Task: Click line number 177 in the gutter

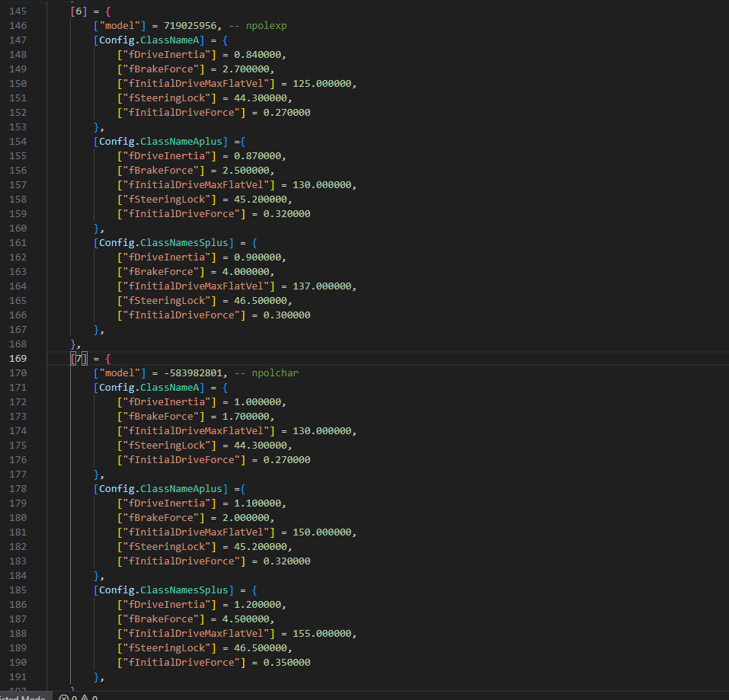Action: [x=18, y=474]
